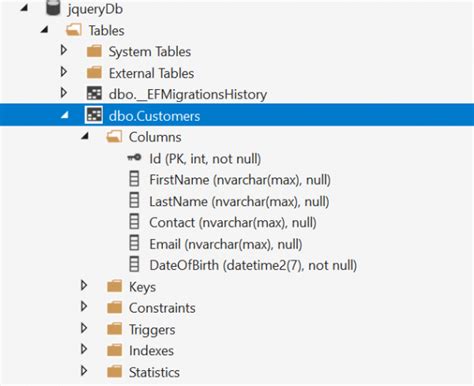Viewport: 474px width, 386px height.
Task: Select Email (nvarchar(max), null) column
Action: point(226,244)
